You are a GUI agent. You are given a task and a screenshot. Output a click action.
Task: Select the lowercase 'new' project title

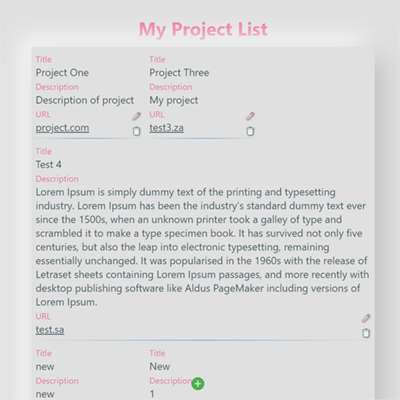coord(45,367)
